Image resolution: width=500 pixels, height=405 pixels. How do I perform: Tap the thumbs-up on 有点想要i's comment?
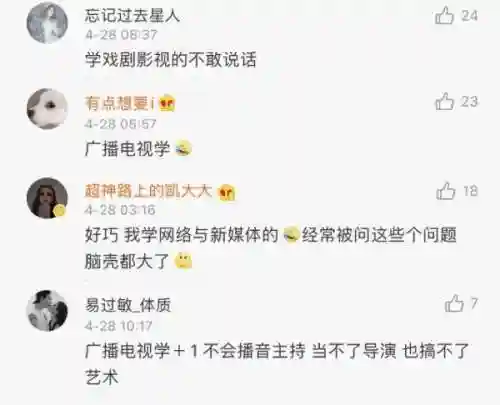(x=444, y=101)
